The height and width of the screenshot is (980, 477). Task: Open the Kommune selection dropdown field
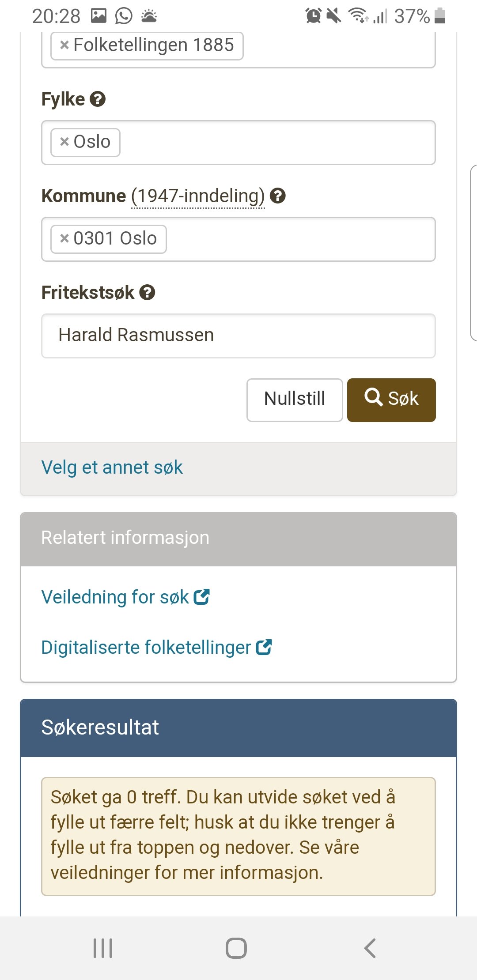(x=300, y=239)
